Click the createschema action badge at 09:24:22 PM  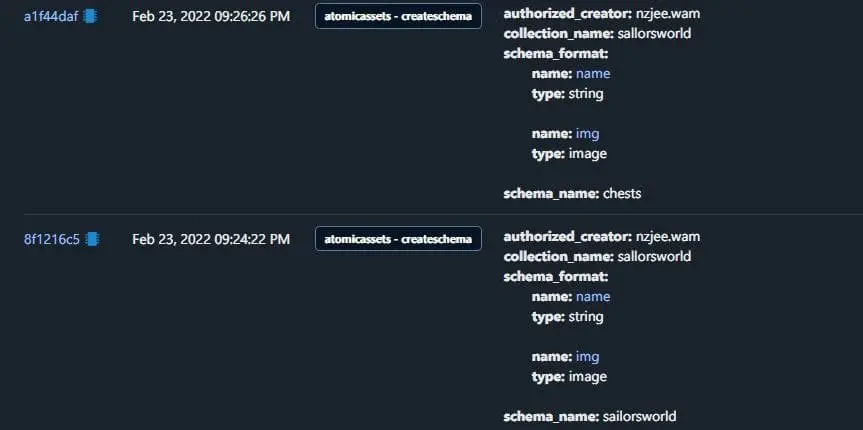click(x=398, y=239)
